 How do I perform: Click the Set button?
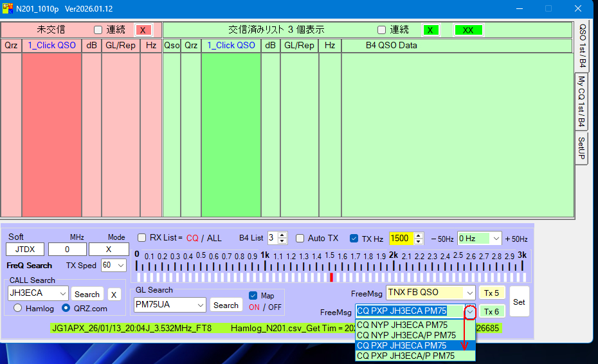[519, 302]
